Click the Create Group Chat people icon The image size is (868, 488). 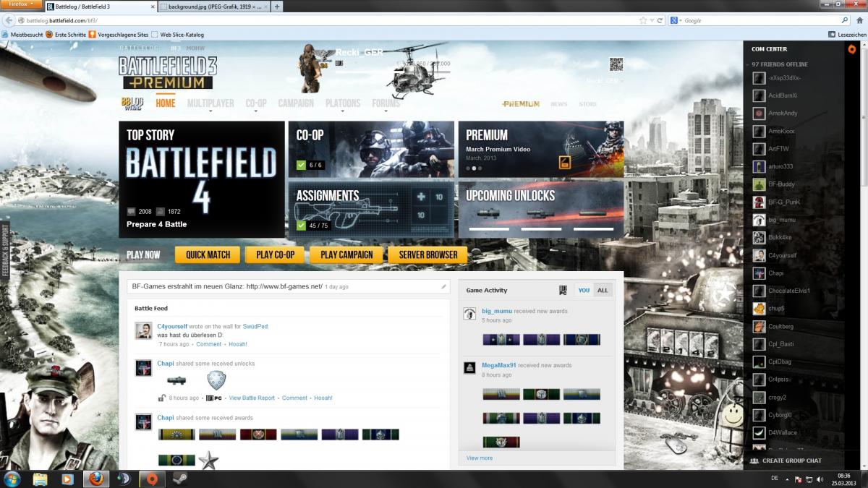(754, 461)
